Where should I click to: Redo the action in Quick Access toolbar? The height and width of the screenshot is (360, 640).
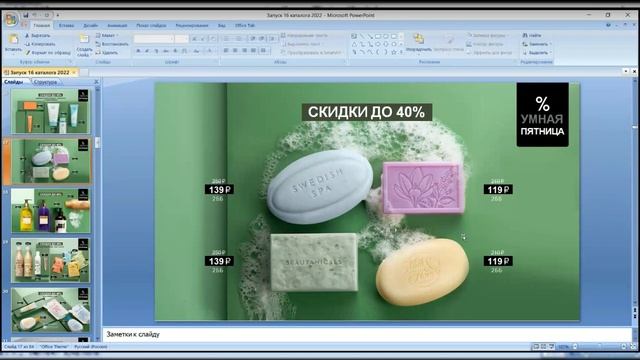(x=47, y=15)
